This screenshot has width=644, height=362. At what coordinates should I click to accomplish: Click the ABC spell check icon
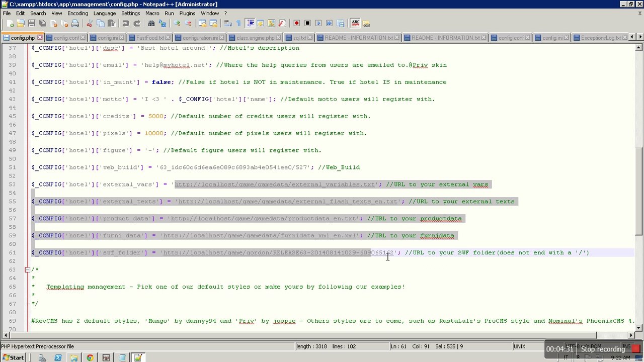coord(355,23)
